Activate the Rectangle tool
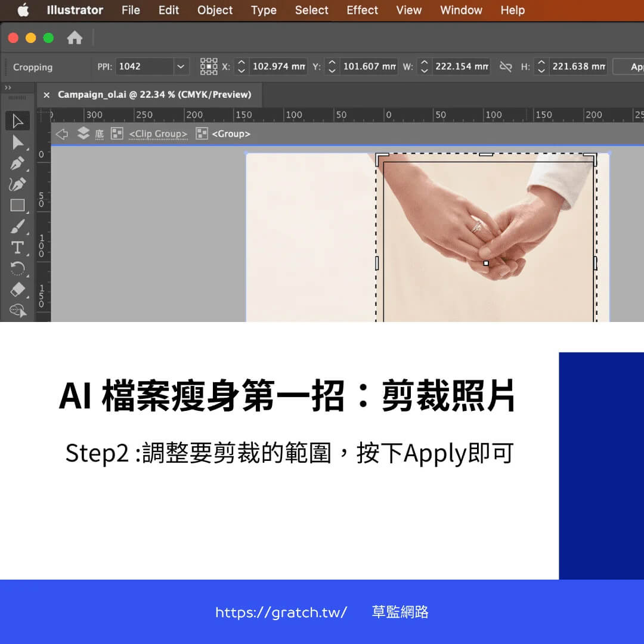This screenshot has width=644, height=644. 18,206
